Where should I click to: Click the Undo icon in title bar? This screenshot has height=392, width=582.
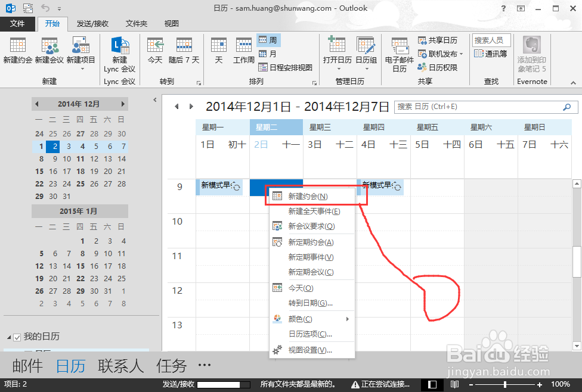point(45,8)
